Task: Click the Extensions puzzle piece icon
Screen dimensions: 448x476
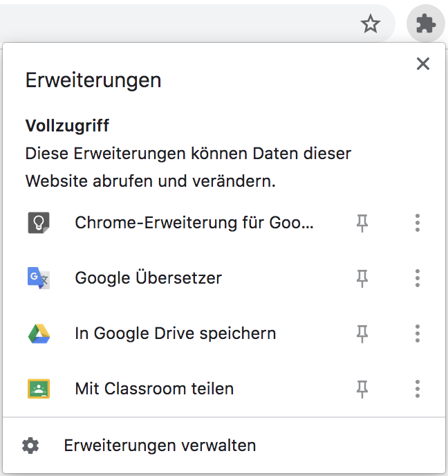Action: [426, 24]
